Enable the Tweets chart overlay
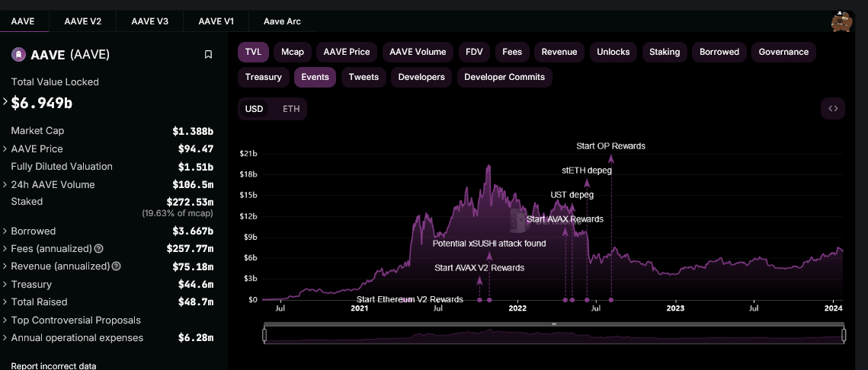Screen dimensions: 868x370 pyautogui.click(x=364, y=78)
